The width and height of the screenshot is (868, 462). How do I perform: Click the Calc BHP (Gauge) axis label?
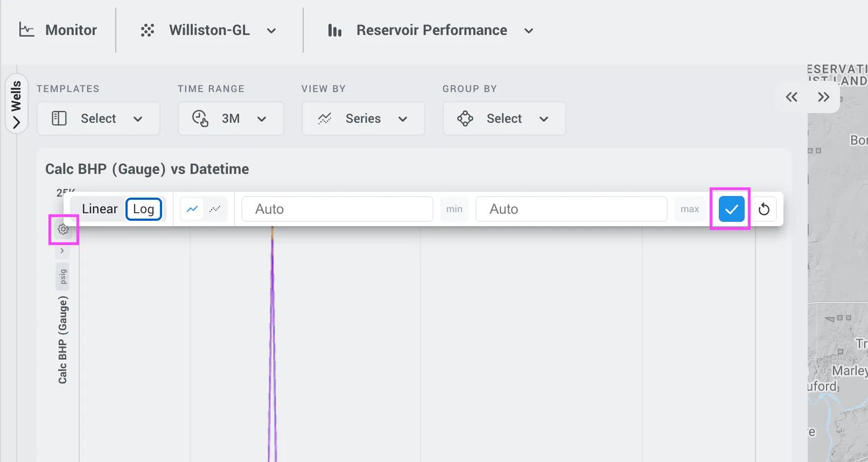pyautogui.click(x=63, y=340)
